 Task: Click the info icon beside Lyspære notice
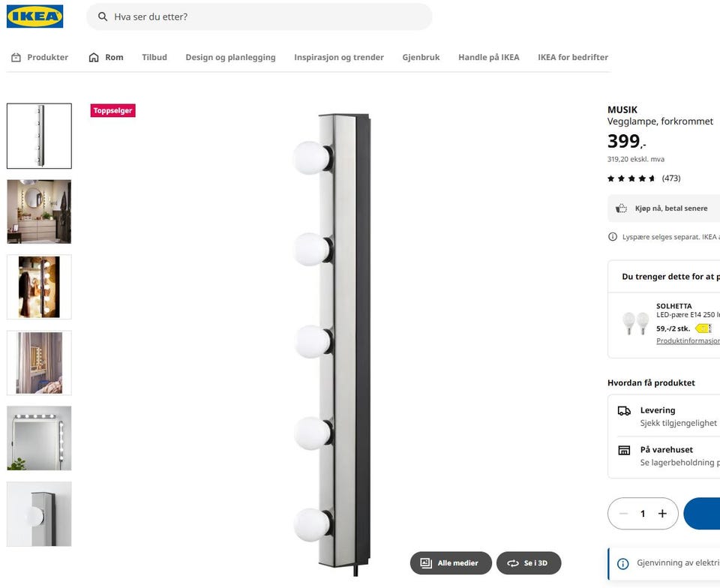613,237
